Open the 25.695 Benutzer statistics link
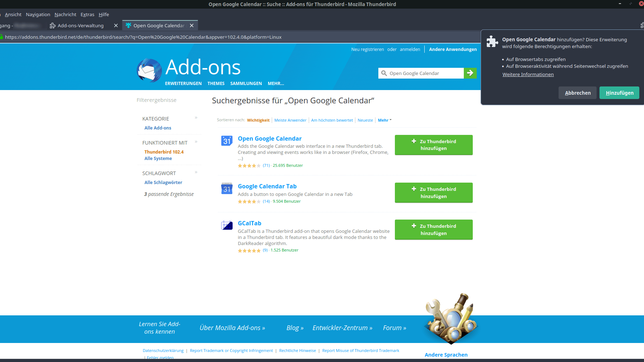This screenshot has height=362, width=644. [x=288, y=166]
